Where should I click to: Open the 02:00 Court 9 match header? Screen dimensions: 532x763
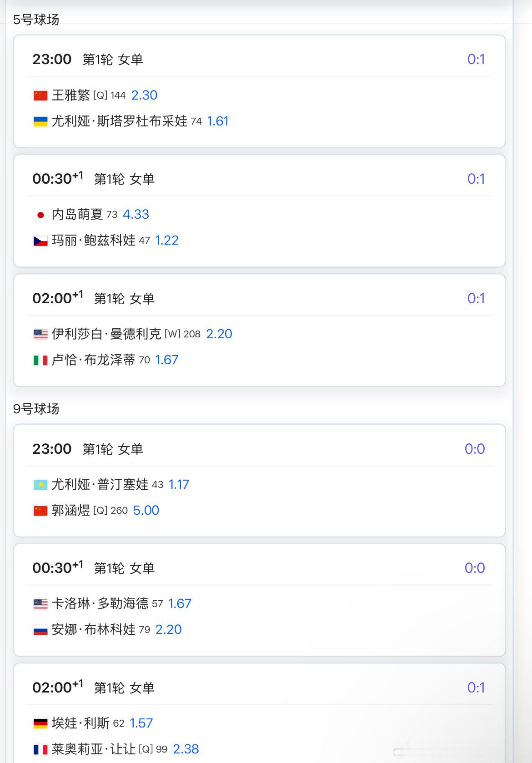(259, 687)
